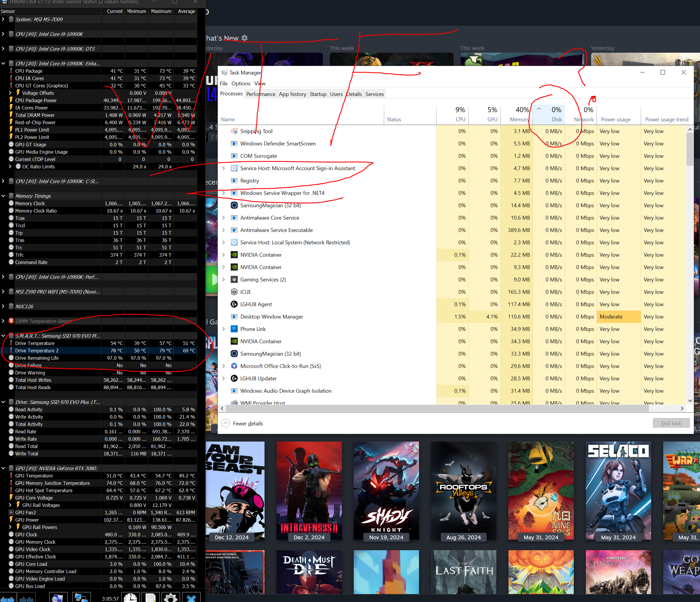Select Drive Temperature 2 sensor row

[98, 351]
